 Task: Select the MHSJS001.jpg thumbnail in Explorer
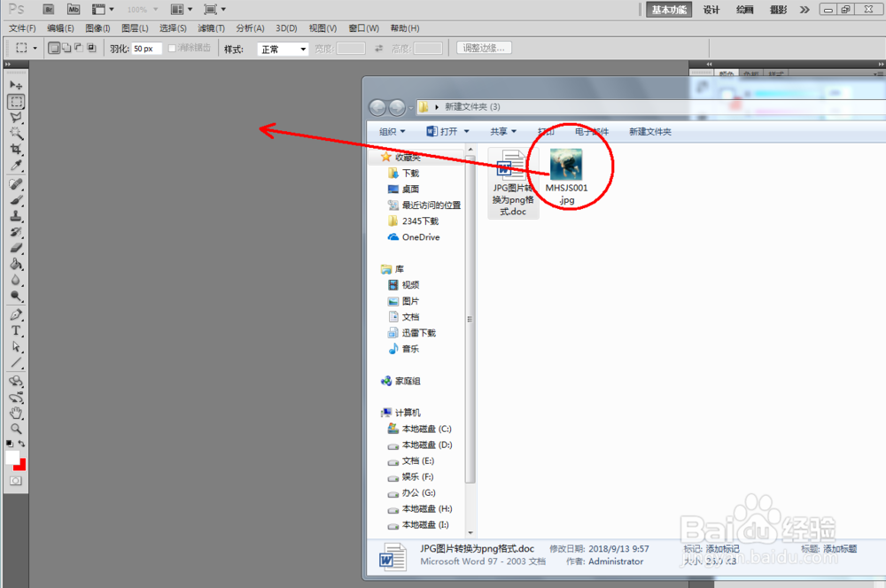point(566,165)
